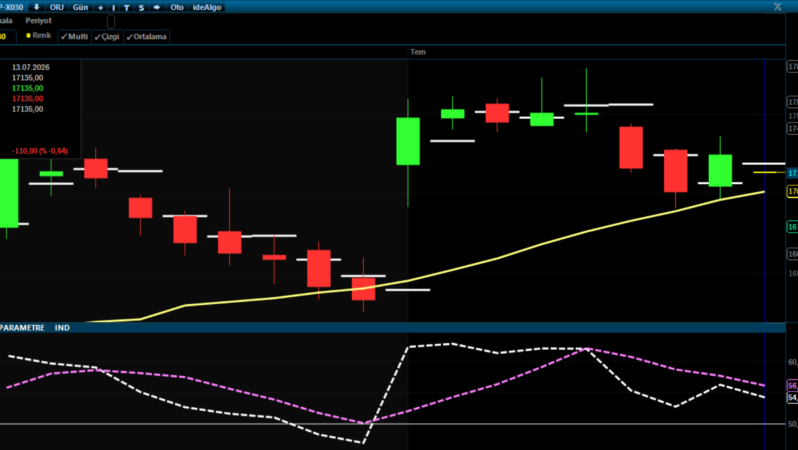Screen dimensions: 798x450
Task: Click the right arrow toolbar icon
Action: point(157,7)
